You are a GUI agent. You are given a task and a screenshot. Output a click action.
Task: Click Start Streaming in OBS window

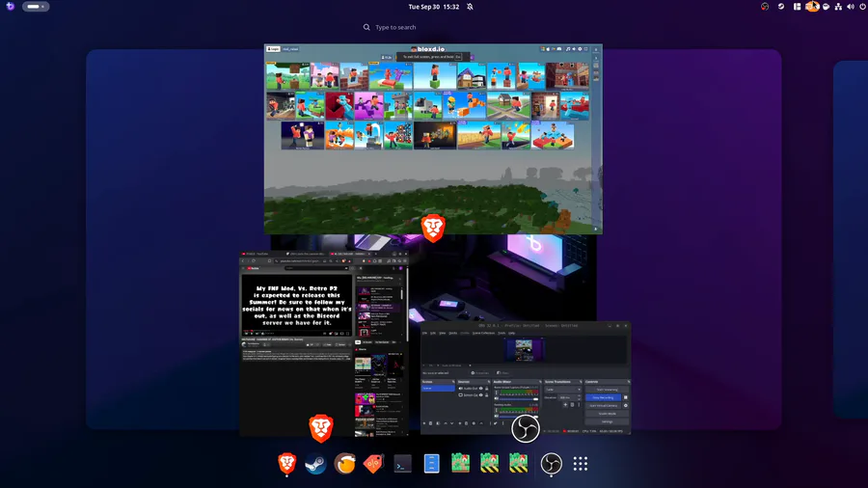(x=608, y=390)
